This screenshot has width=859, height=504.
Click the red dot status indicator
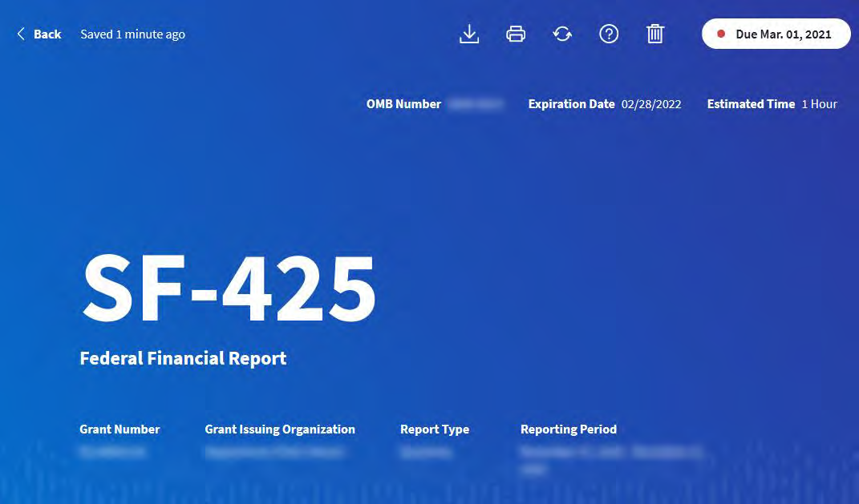[x=721, y=34]
